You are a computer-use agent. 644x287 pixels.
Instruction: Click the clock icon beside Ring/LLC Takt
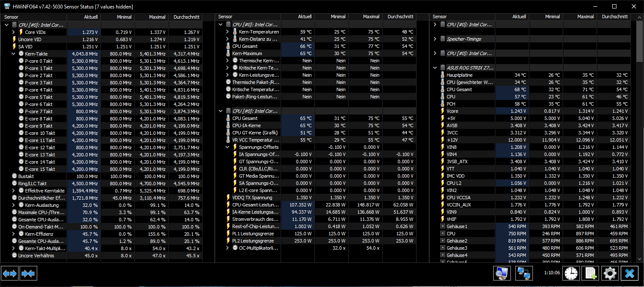14,184
